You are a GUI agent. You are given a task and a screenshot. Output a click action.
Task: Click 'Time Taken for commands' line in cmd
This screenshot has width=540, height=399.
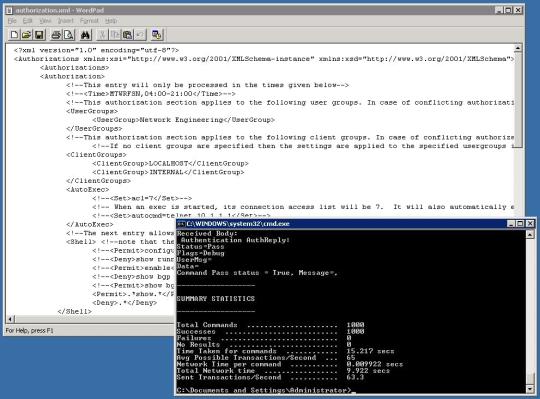[x=285, y=351]
